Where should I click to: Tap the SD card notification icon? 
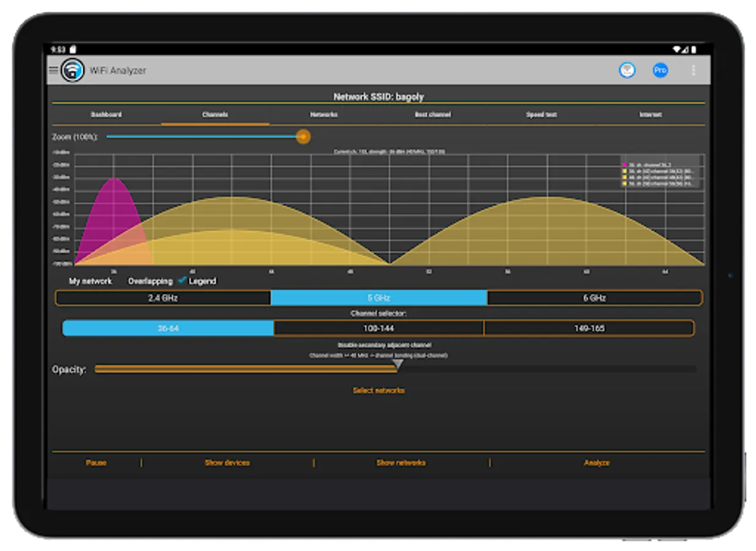click(73, 49)
